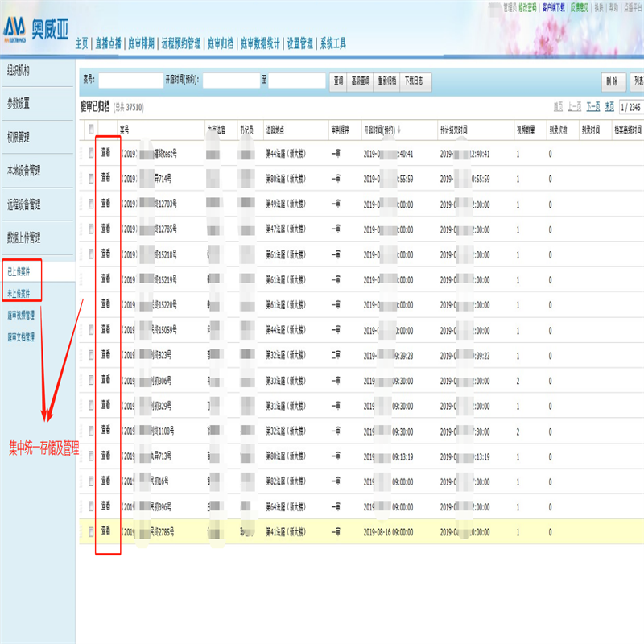The image size is (644, 644).
Task: Open the 庭审排期 menu
Action: point(142,43)
